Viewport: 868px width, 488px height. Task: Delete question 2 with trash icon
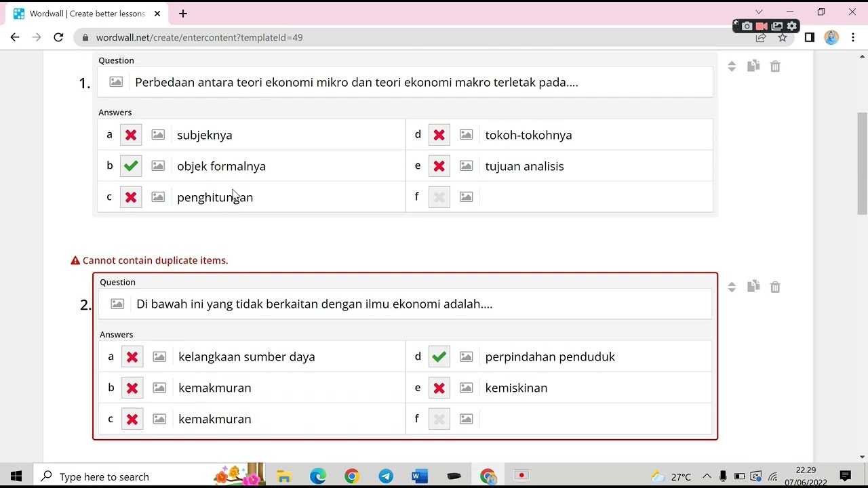tap(775, 287)
